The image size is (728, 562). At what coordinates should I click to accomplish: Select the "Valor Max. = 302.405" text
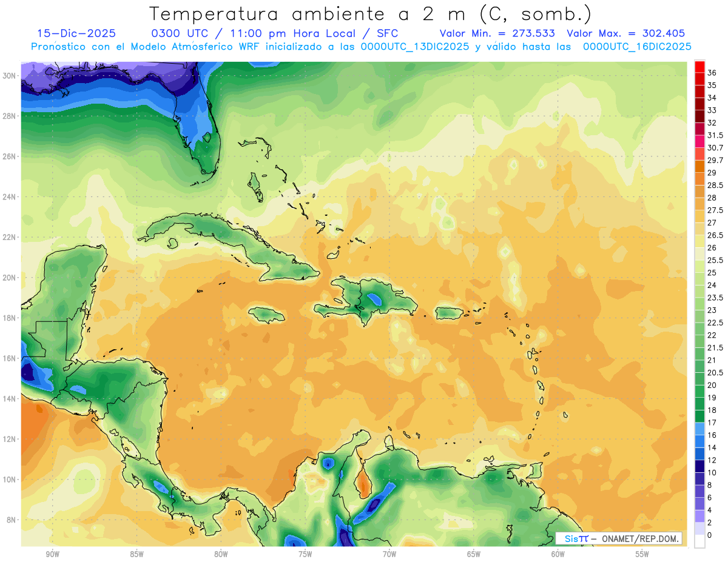tap(625, 34)
